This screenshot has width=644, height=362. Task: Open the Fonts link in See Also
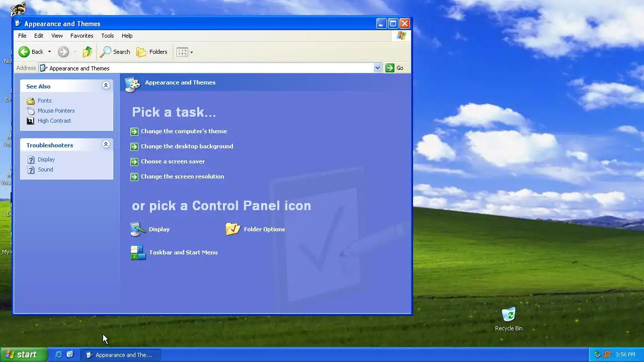(x=44, y=101)
